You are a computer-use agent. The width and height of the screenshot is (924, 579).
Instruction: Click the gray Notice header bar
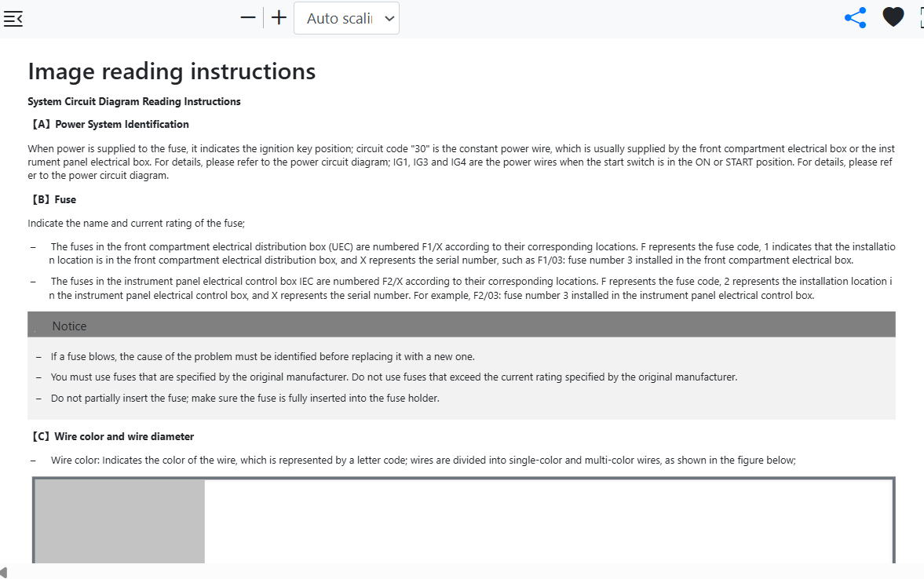462,325
